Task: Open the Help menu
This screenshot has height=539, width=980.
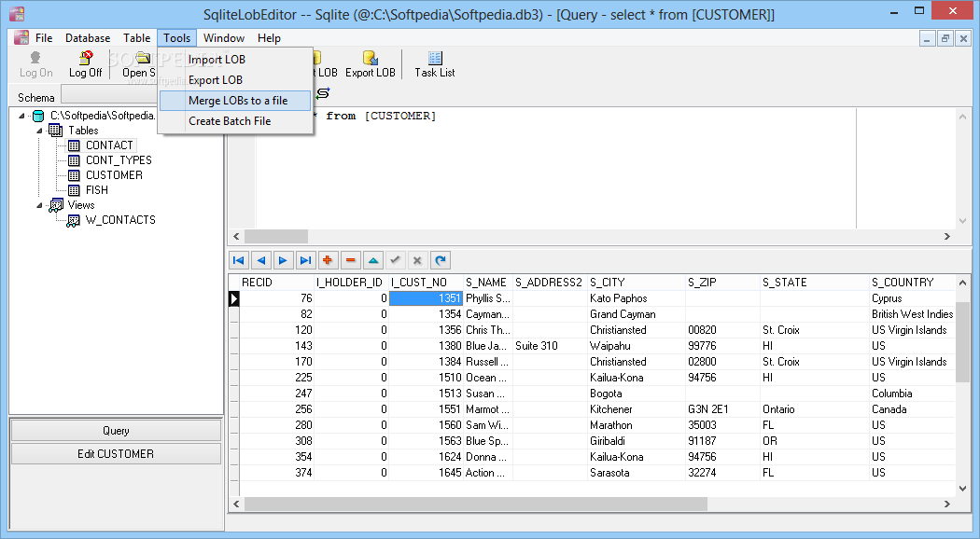Action: tap(269, 38)
